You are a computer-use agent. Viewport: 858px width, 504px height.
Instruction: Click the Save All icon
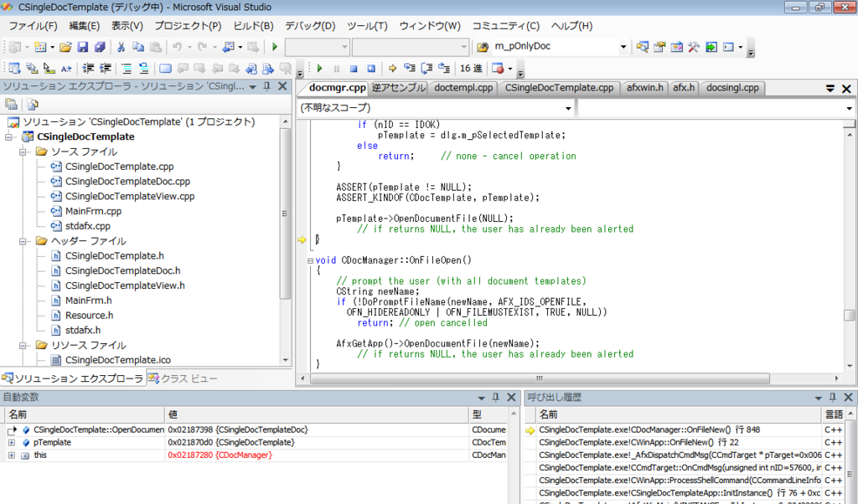[x=100, y=47]
